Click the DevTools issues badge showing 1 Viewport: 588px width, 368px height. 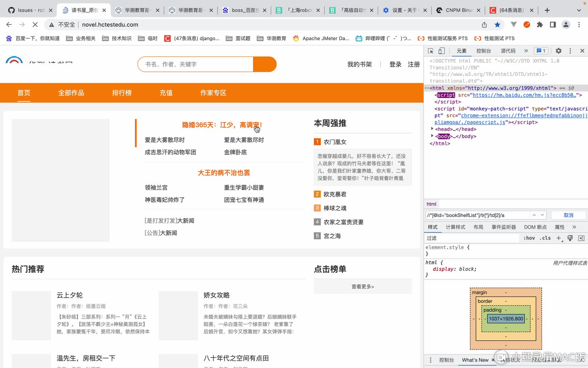pyautogui.click(x=541, y=51)
